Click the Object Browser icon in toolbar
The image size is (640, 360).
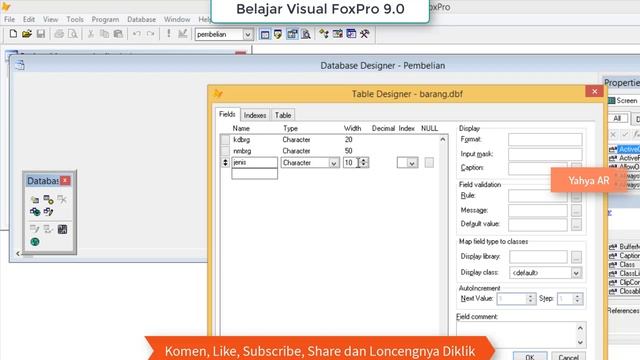coord(338,34)
